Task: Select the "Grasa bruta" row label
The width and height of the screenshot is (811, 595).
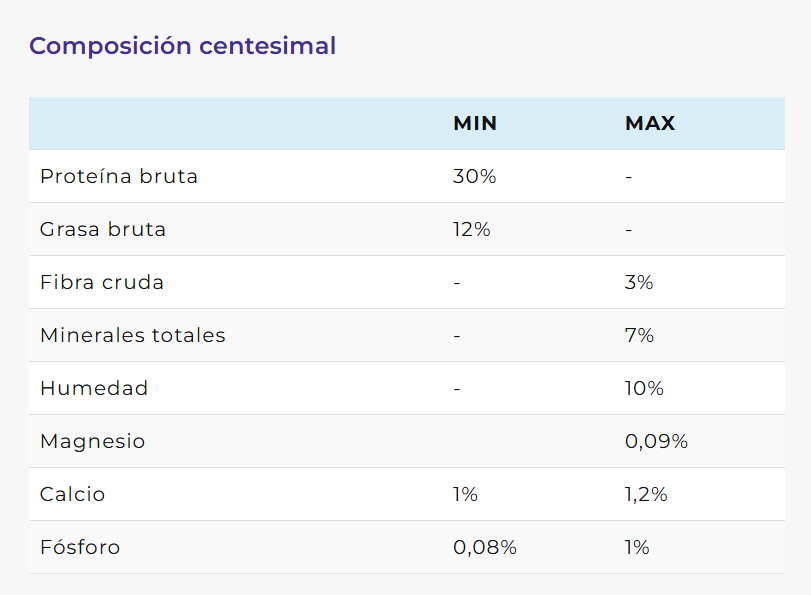Action: (x=103, y=230)
